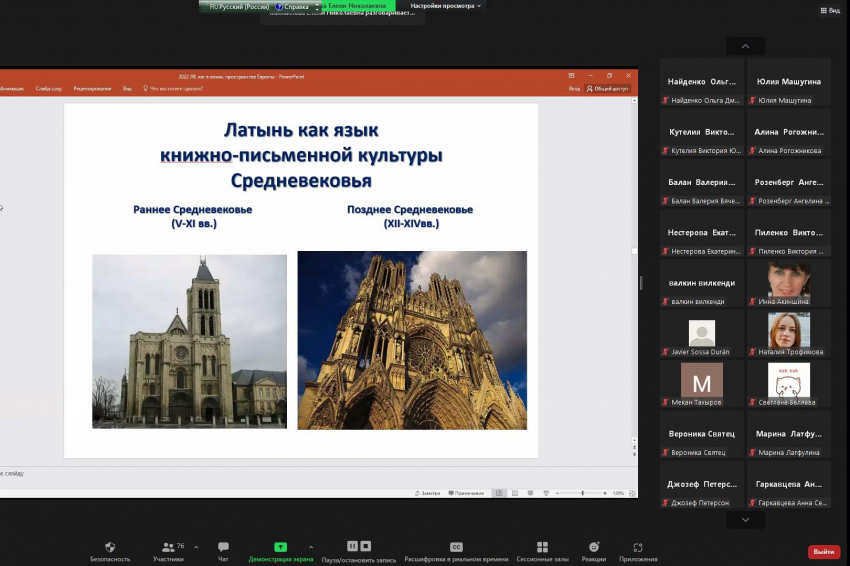This screenshot has width=850, height=566.
Task: Click muted mic icon beside Джозеф Петерсон
Action: (x=665, y=503)
